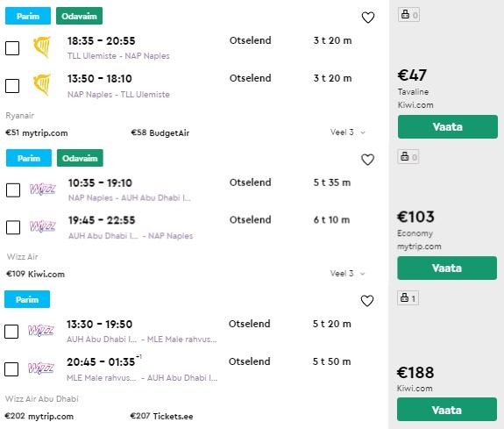
Task: Click the chevron next to Veel 3 below €109 Kiwi.com
Action: 363,274
